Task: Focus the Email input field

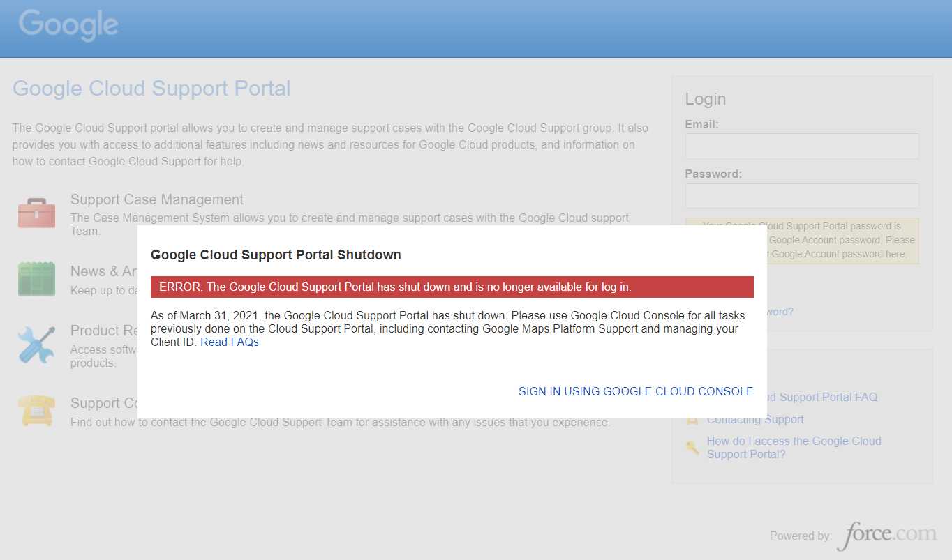Action: pyautogui.click(x=802, y=146)
